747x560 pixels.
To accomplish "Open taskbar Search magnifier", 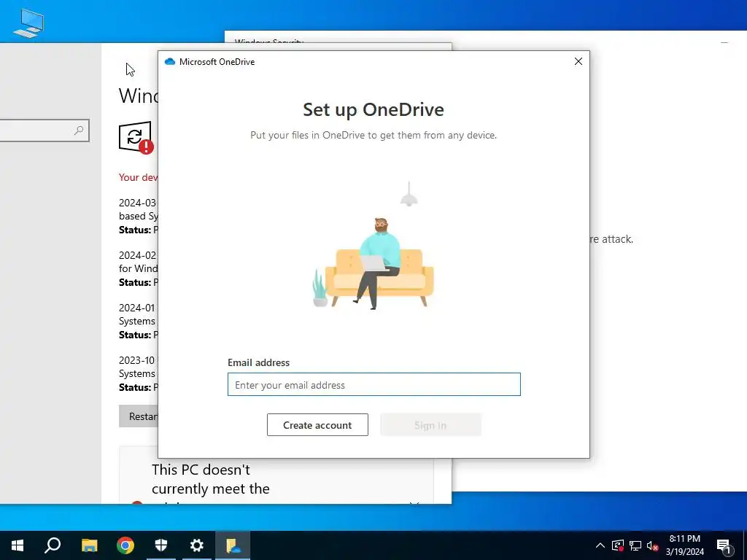I will coord(53,545).
